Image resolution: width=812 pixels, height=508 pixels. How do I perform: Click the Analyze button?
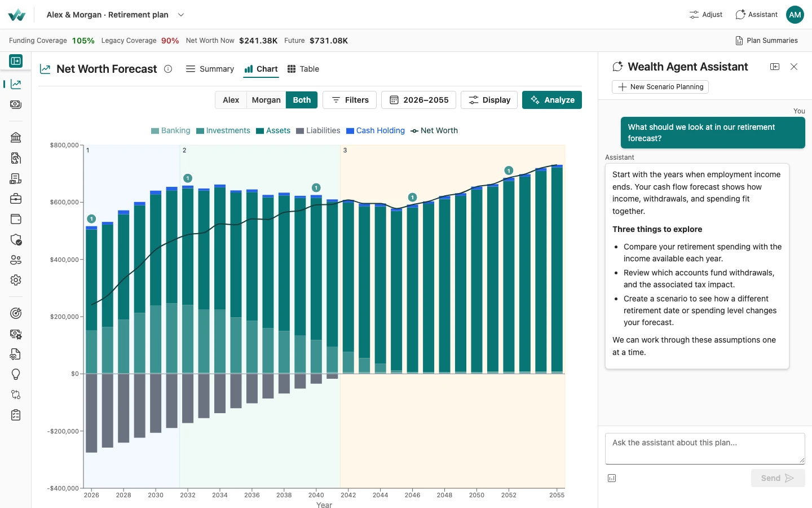[x=552, y=100]
